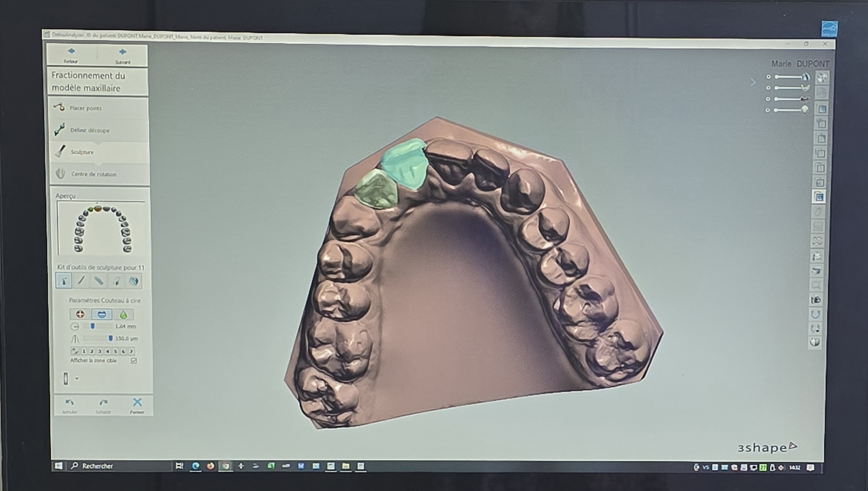
Task: Toggle the first visibility circle for teeth
Action: tap(768, 77)
